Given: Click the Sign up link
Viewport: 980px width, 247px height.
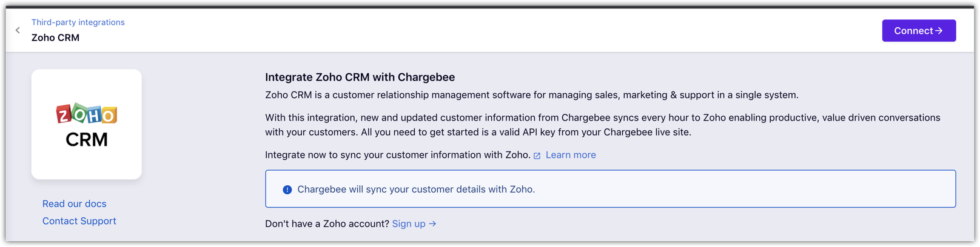Looking at the screenshot, I should coord(409,224).
